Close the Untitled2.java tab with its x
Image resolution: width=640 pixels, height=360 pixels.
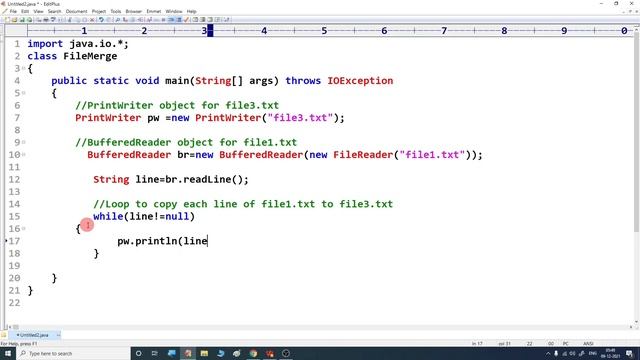(x=58, y=335)
